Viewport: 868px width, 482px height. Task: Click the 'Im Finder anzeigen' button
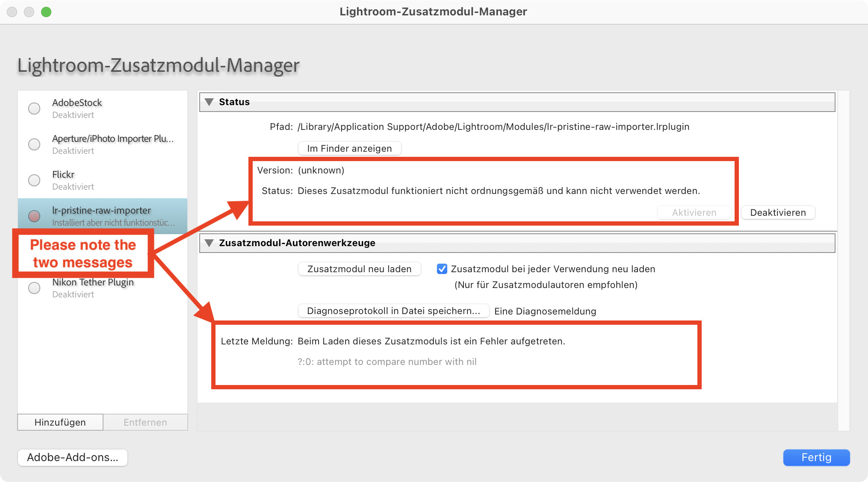(x=349, y=148)
